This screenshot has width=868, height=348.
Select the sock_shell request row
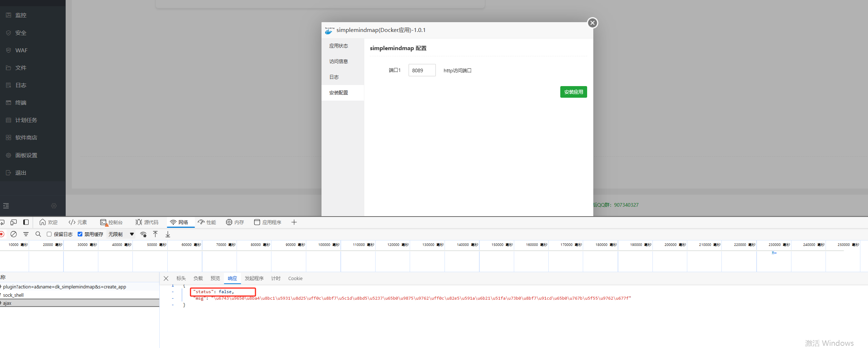tap(79, 295)
